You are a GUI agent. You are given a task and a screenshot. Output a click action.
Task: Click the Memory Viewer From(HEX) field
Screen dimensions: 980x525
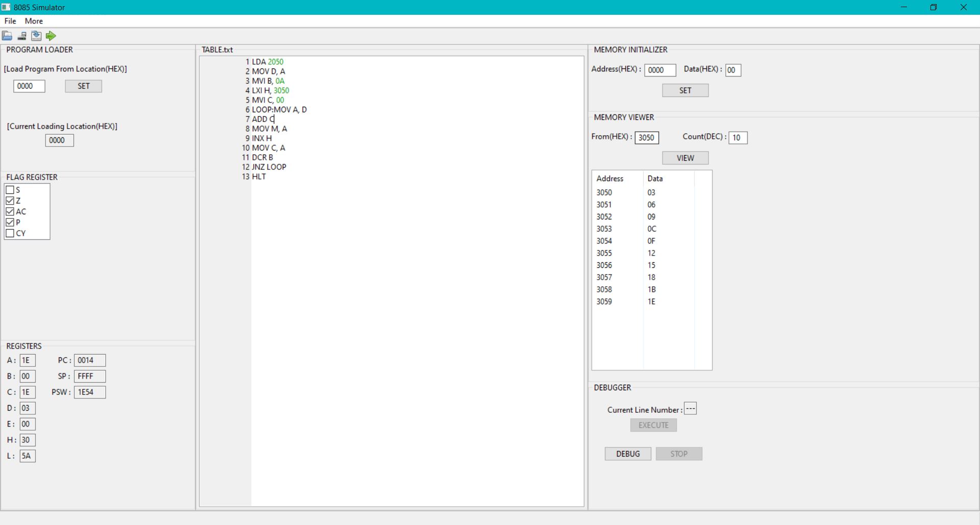[647, 137]
